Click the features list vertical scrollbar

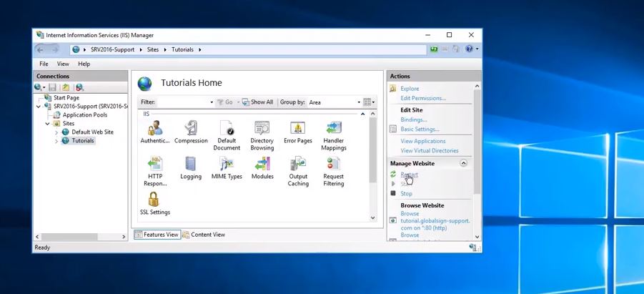coord(372,150)
